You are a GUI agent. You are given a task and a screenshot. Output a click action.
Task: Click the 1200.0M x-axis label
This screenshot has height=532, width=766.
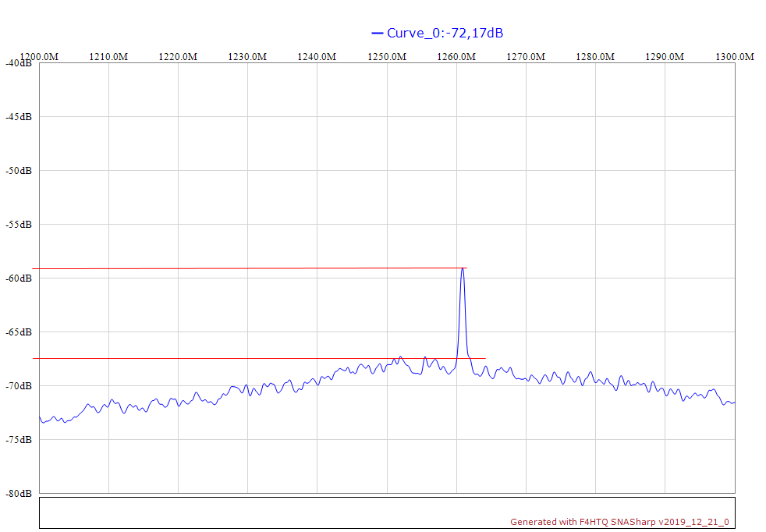click(39, 57)
